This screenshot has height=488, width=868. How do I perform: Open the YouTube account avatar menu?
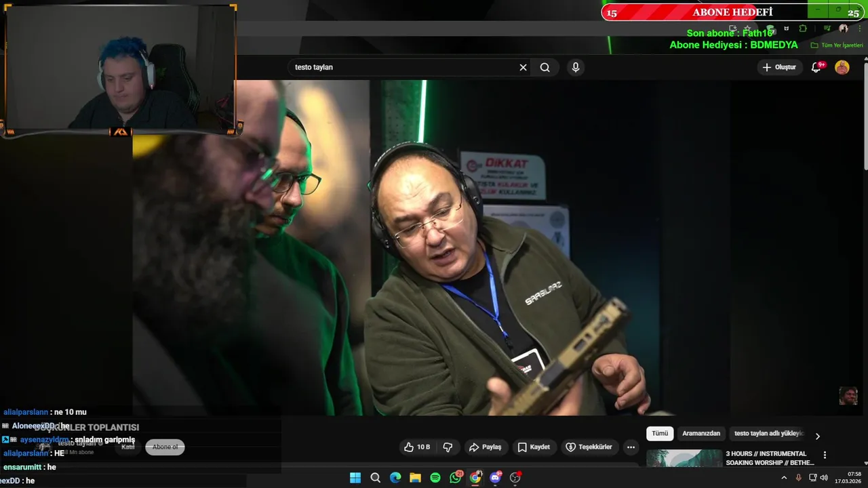pyautogui.click(x=842, y=67)
